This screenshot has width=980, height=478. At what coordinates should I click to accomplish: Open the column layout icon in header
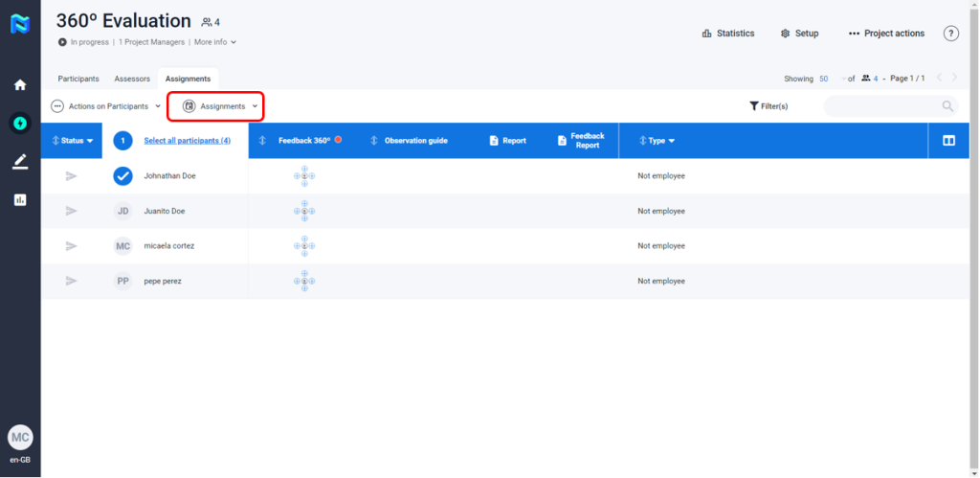[948, 141]
